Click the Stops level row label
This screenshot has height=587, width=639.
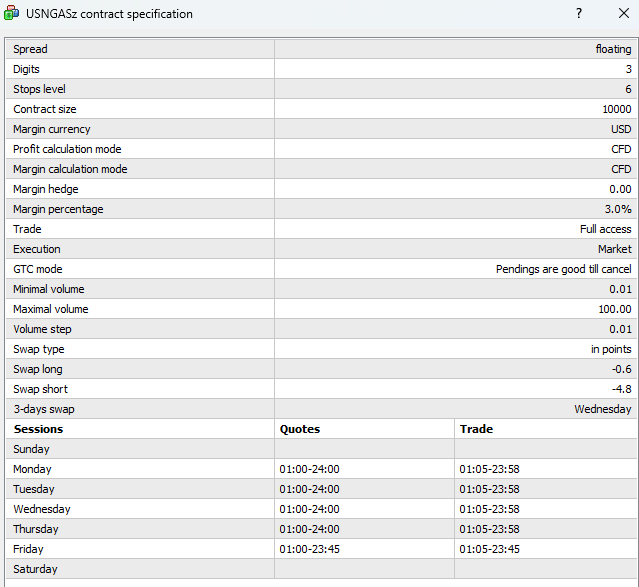pos(39,89)
